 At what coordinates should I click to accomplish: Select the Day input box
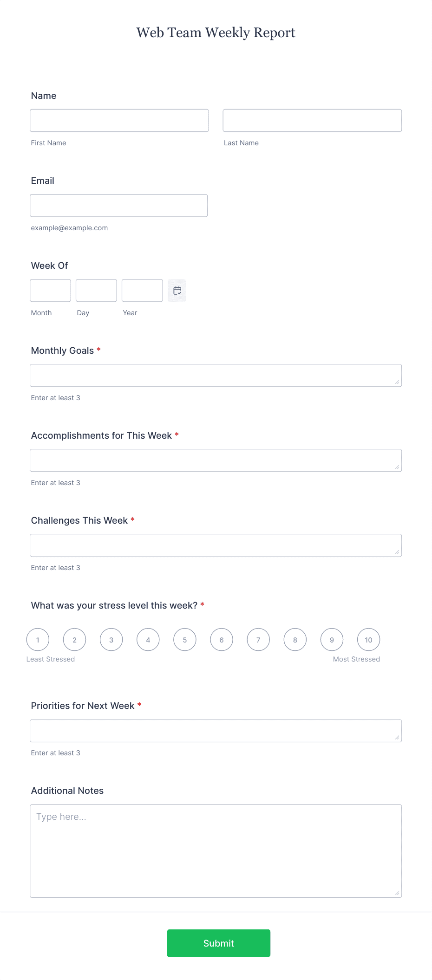(x=96, y=291)
